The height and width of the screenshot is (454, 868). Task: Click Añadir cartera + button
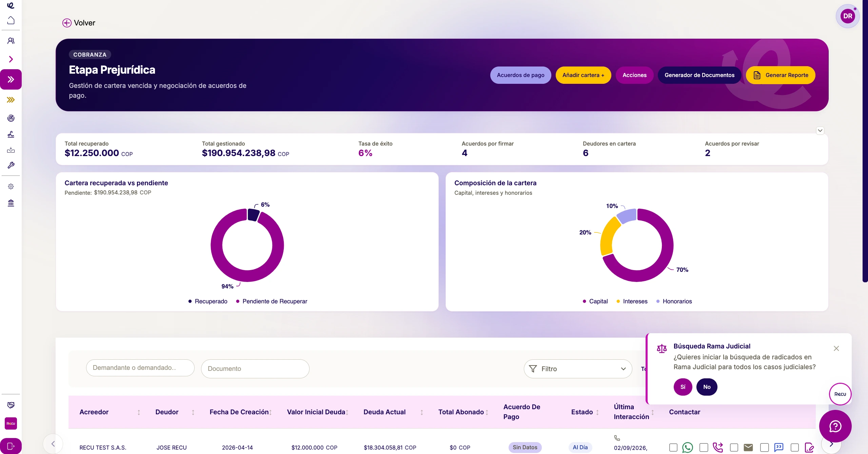click(x=583, y=75)
